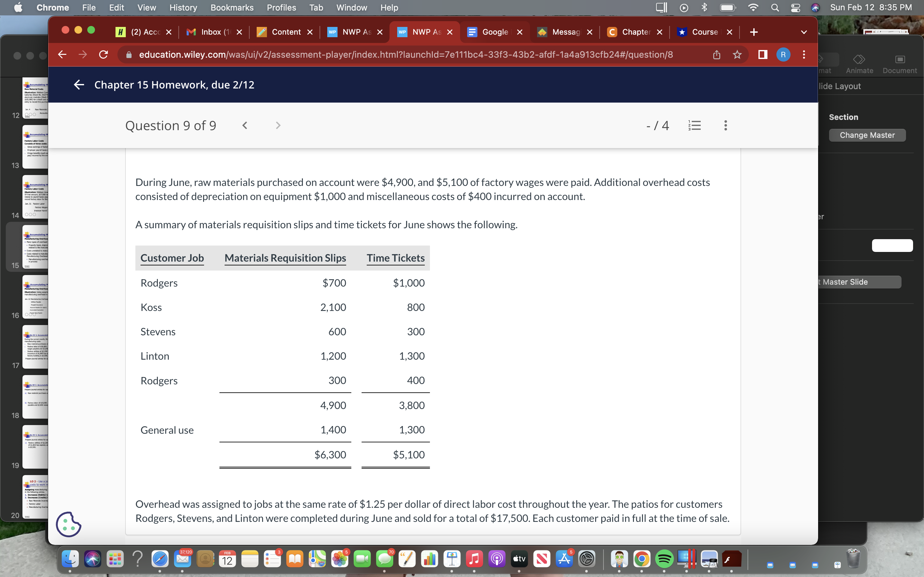
Task: Click the Change Master button
Action: pos(867,135)
